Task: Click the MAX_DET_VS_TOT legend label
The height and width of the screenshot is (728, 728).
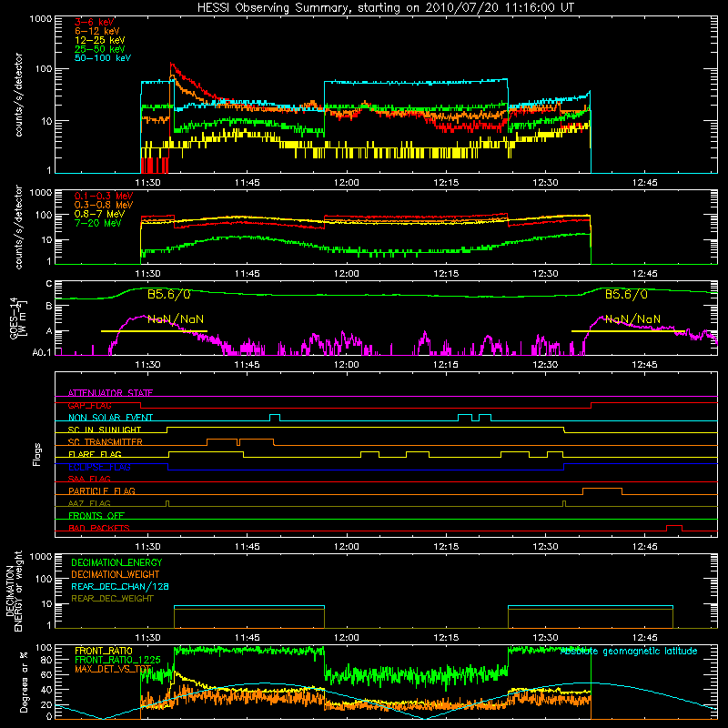Action: click(x=113, y=669)
